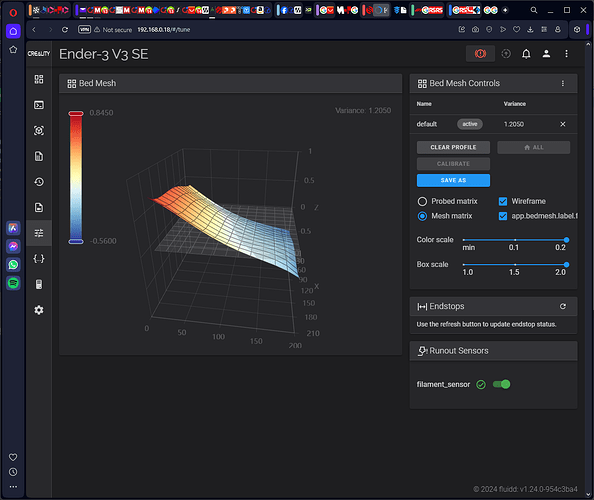Click the bottom handle of color legend
Viewport: 594px width, 500px height.
point(76,241)
